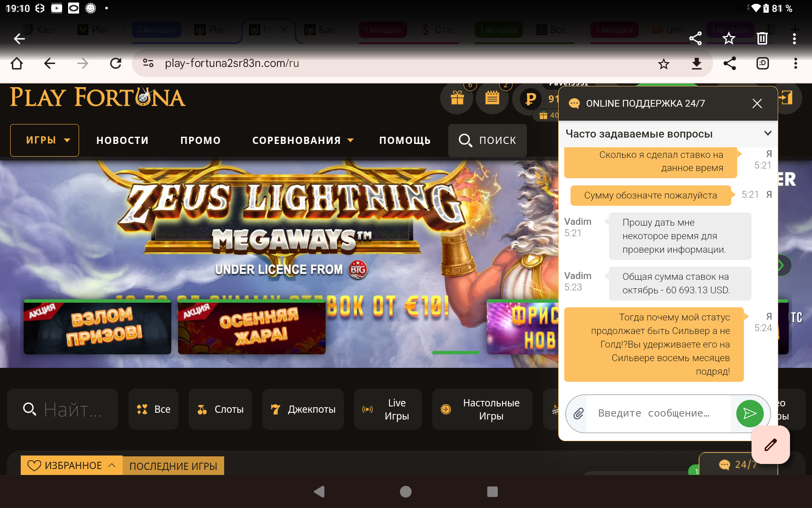This screenshot has height=508, width=812.
Task: Bookmark page via address bar star
Action: pyautogui.click(x=663, y=63)
